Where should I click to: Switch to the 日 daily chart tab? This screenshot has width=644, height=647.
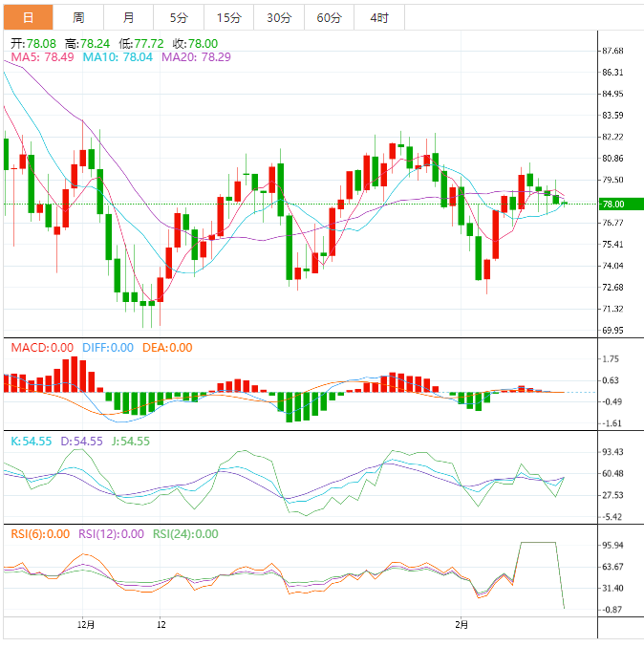tap(28, 17)
